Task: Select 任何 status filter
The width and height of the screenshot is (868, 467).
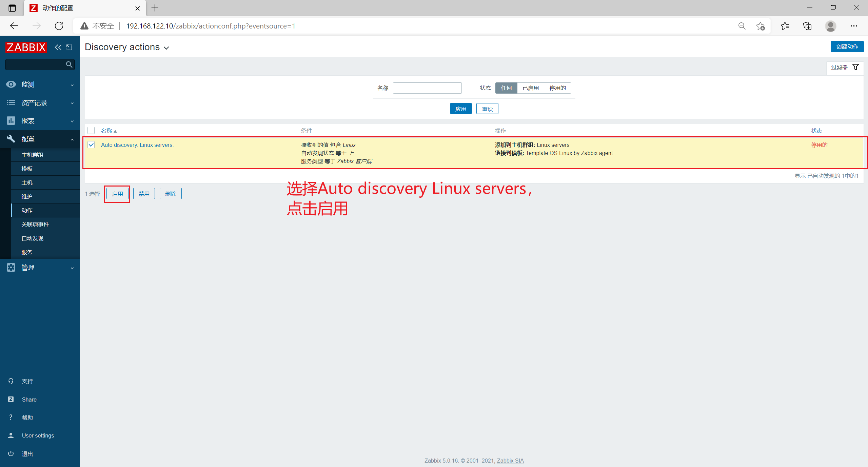Action: (x=506, y=88)
